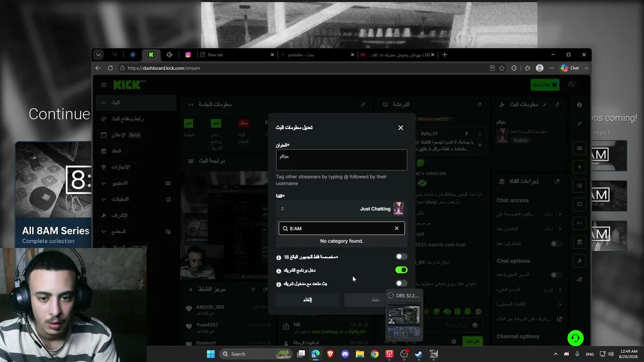Click the greyed save button in the dialog
This screenshot has height=362, width=644.
point(375,300)
